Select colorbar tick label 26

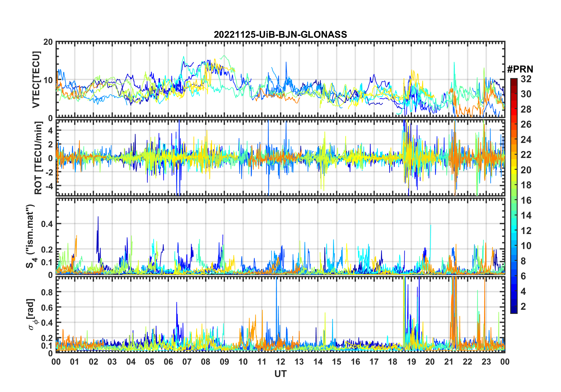(x=526, y=124)
